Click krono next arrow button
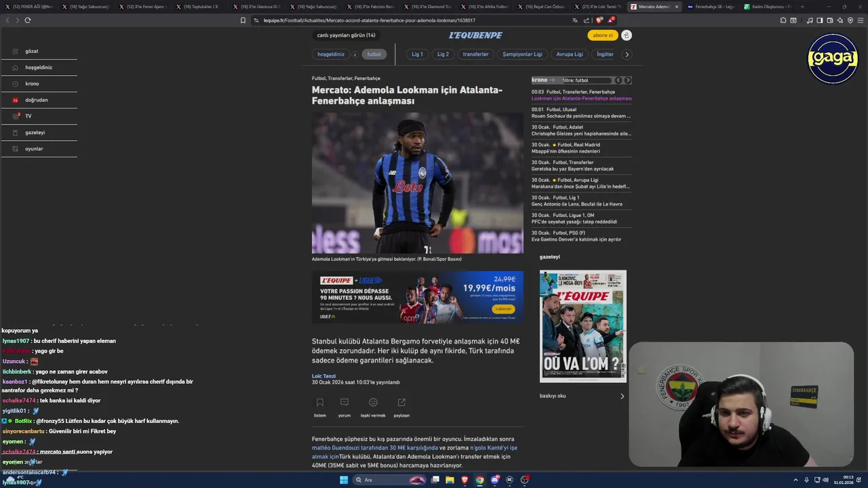 (628, 80)
